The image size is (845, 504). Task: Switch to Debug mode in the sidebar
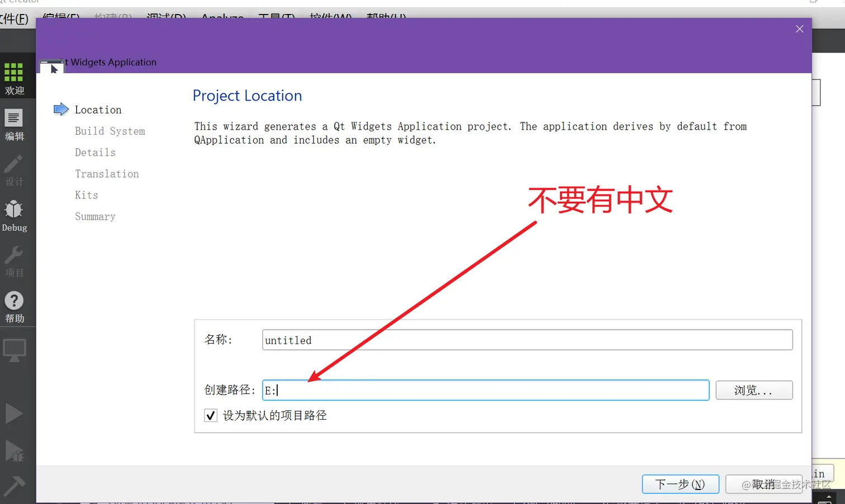click(14, 216)
